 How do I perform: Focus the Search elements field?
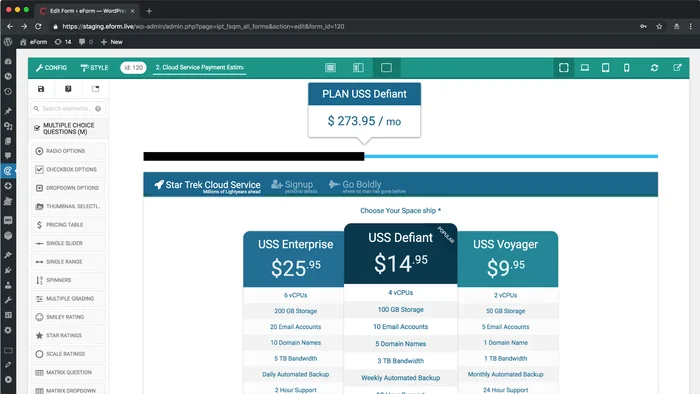click(x=68, y=108)
